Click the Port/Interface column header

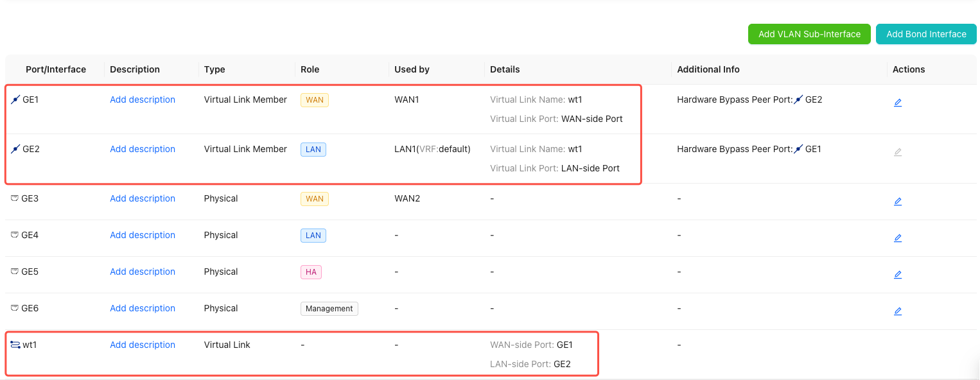pyautogui.click(x=56, y=69)
